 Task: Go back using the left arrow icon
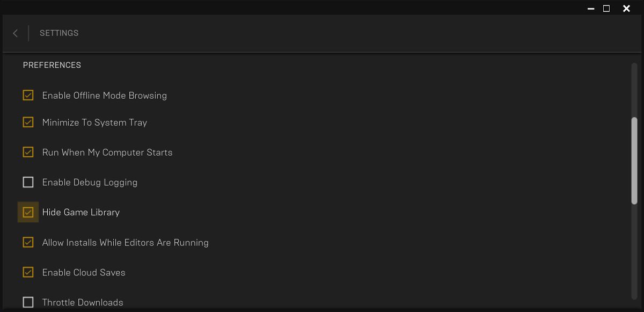(x=15, y=33)
